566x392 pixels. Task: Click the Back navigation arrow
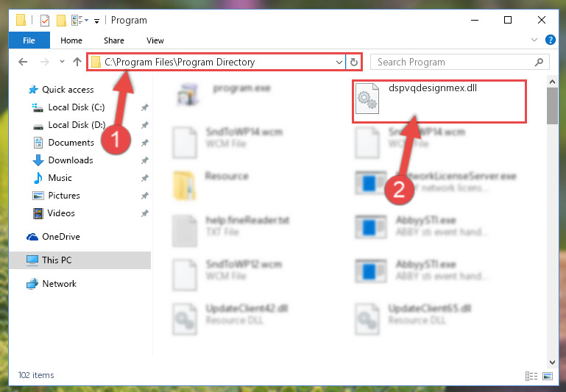(23, 62)
